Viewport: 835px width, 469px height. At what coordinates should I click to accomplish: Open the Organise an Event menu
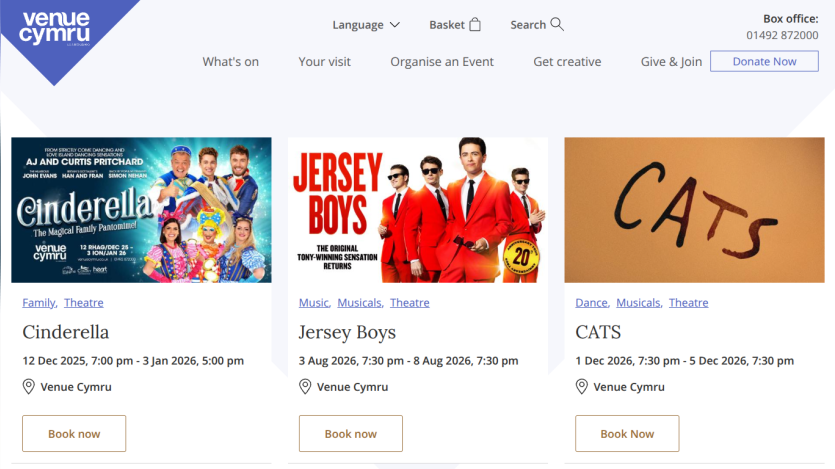(x=442, y=62)
